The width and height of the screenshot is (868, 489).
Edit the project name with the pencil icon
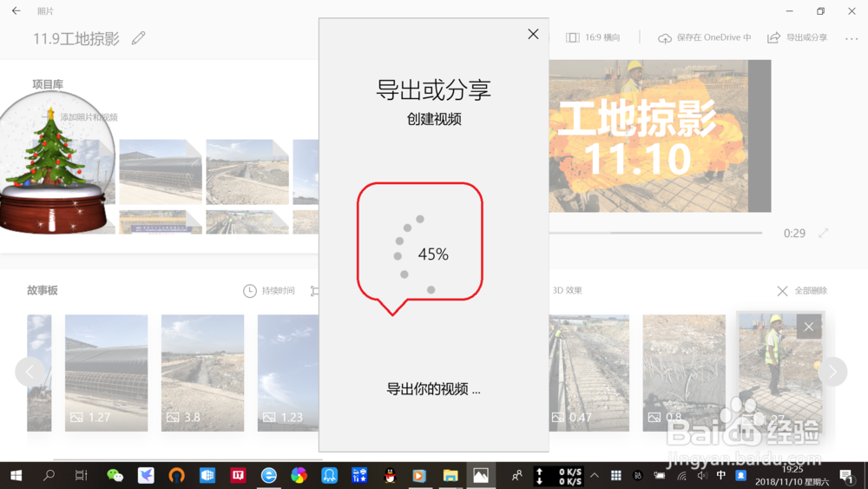point(138,38)
